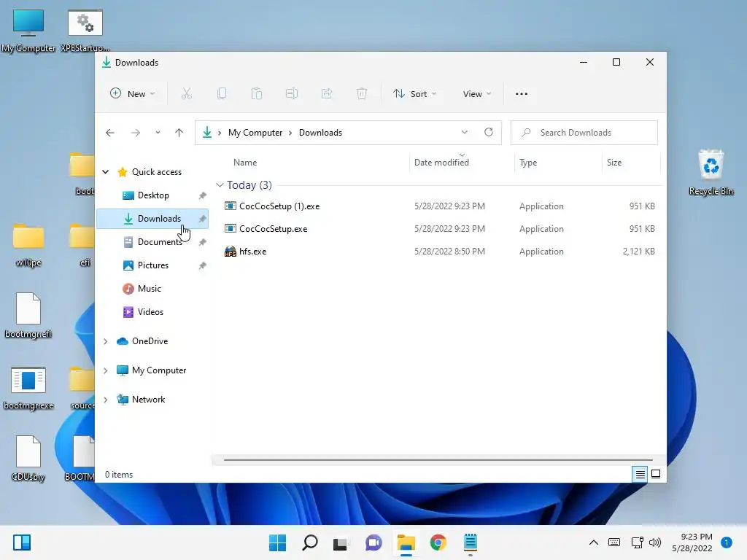Screen dimensions: 747x560
Task: Select CocCocSetup (1).exe file
Action: click(439, 206)
